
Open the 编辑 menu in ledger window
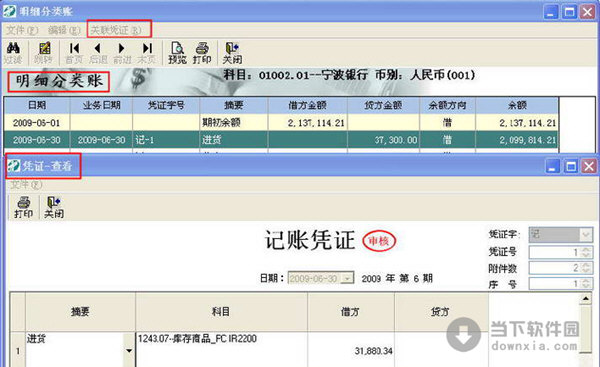click(x=64, y=30)
